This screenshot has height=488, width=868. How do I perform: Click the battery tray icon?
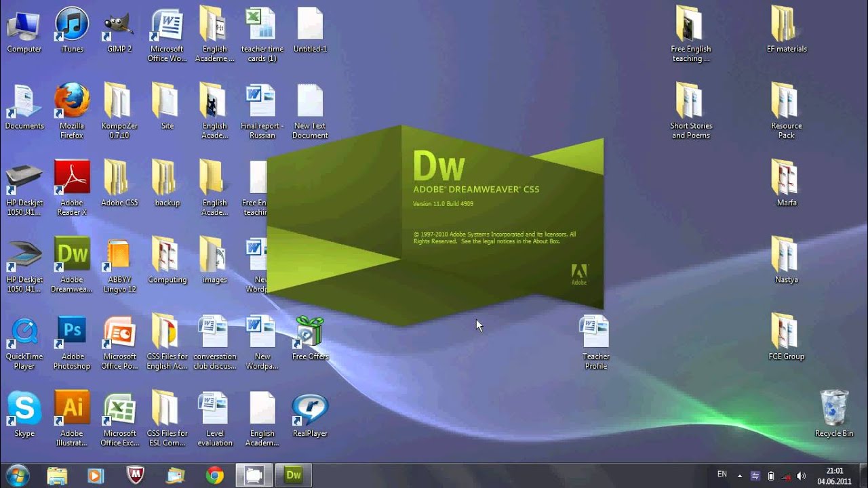click(x=771, y=476)
